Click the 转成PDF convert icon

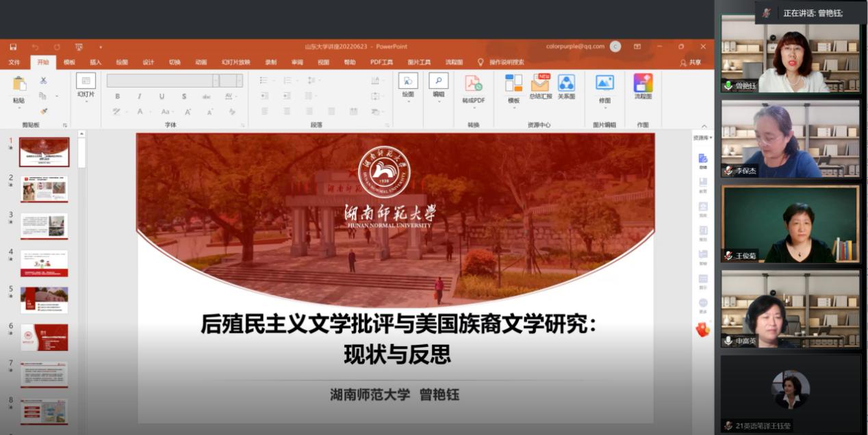[x=473, y=83]
